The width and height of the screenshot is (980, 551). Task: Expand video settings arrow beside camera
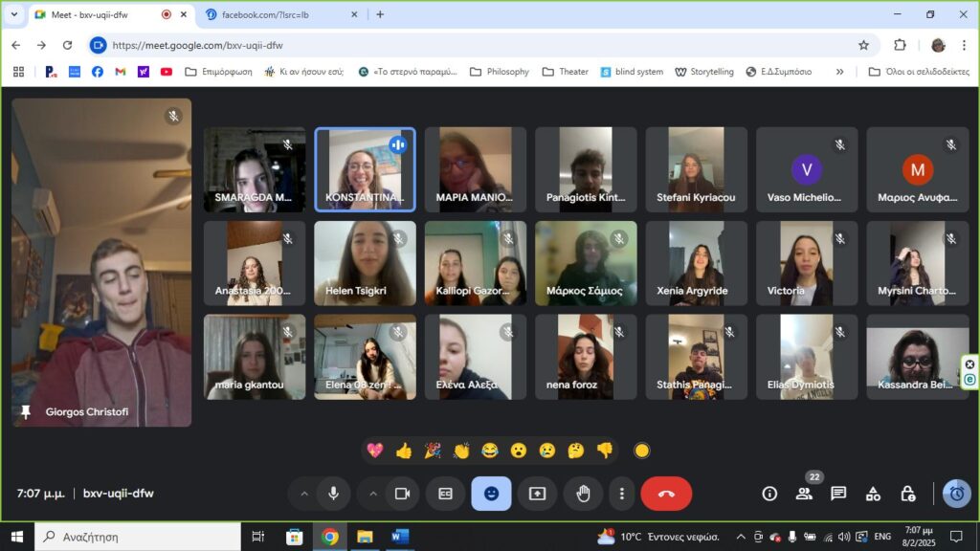[x=372, y=494]
